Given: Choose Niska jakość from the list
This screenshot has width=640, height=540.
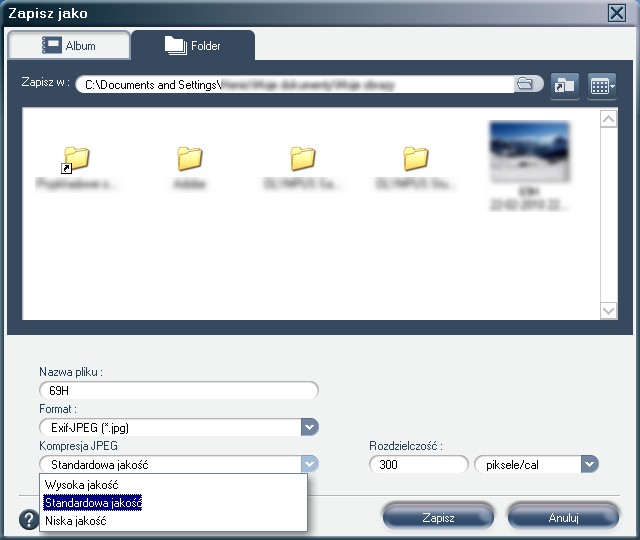Looking at the screenshot, I should point(76,521).
